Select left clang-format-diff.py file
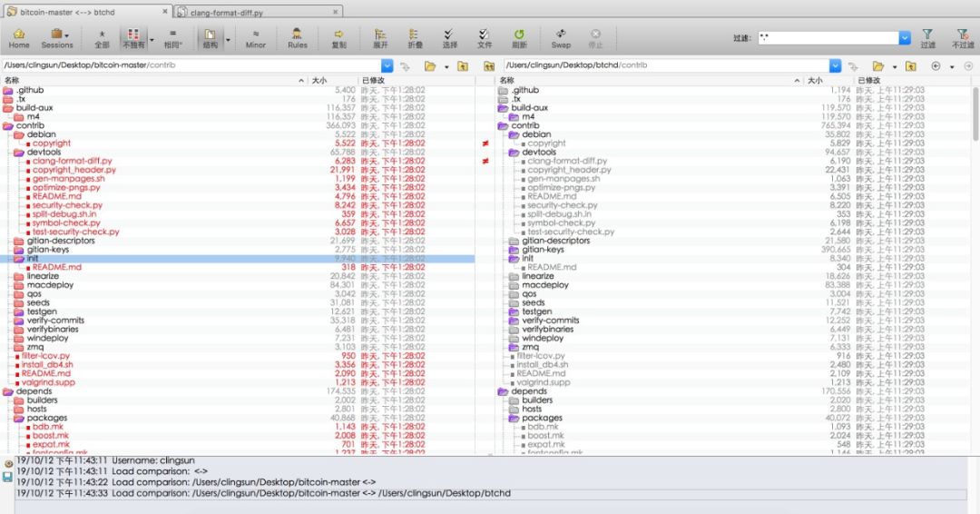 point(72,161)
